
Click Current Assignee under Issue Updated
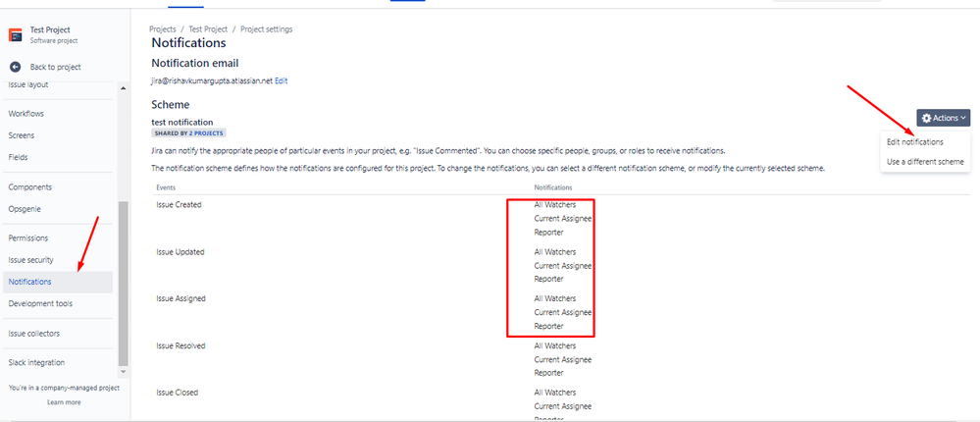[562, 266]
